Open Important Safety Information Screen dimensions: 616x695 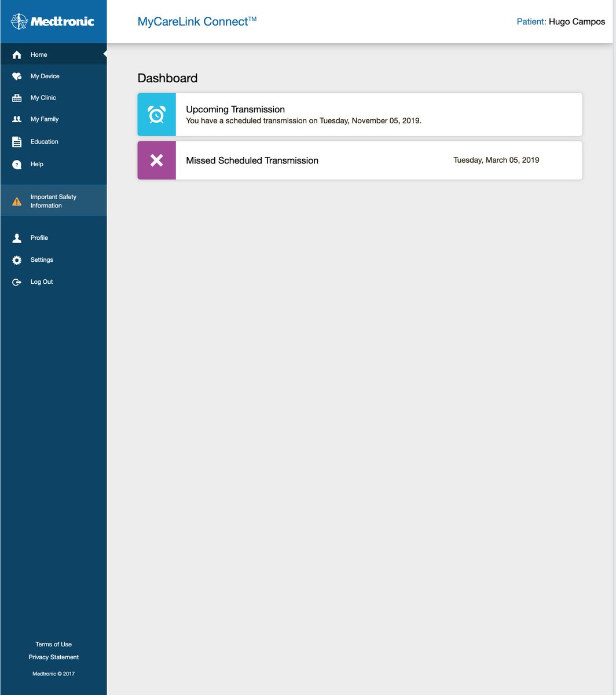click(53, 201)
